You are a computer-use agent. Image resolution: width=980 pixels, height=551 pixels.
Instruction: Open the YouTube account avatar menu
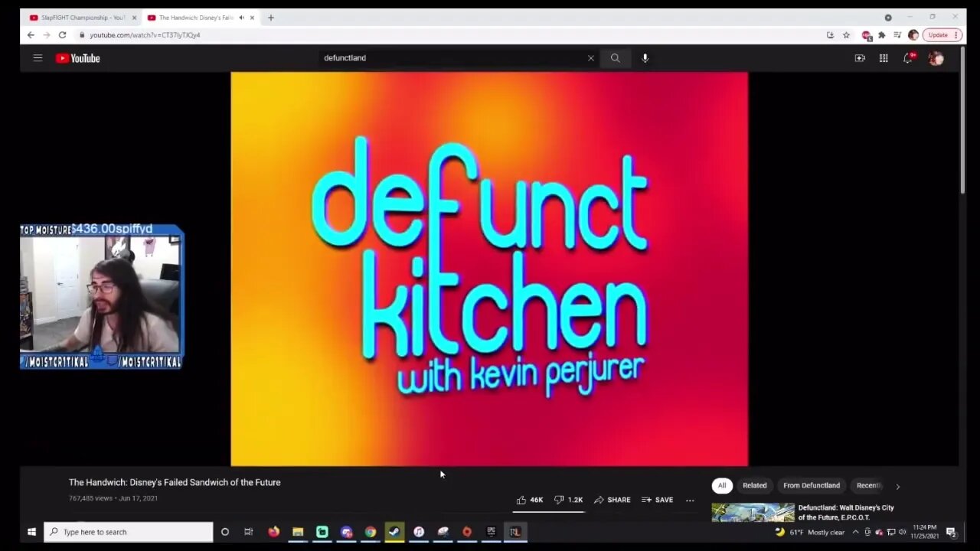coord(936,58)
